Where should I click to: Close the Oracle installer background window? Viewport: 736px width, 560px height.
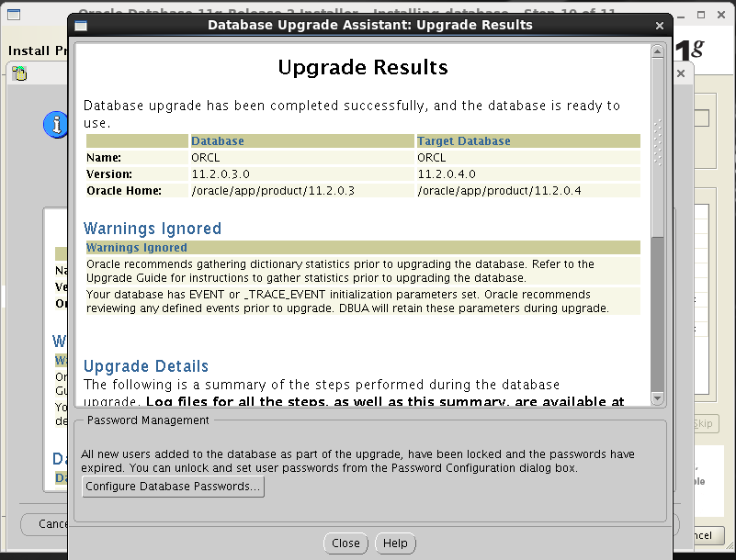tap(721, 15)
